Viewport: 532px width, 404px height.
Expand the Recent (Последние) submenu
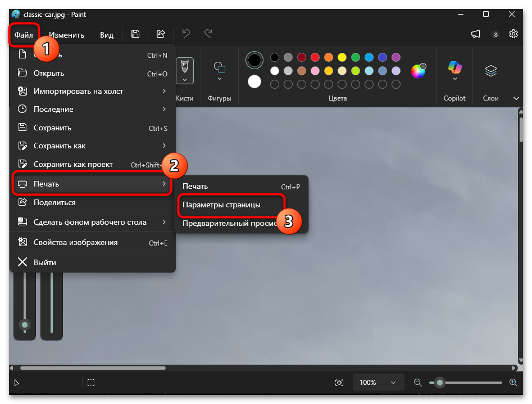pos(164,109)
